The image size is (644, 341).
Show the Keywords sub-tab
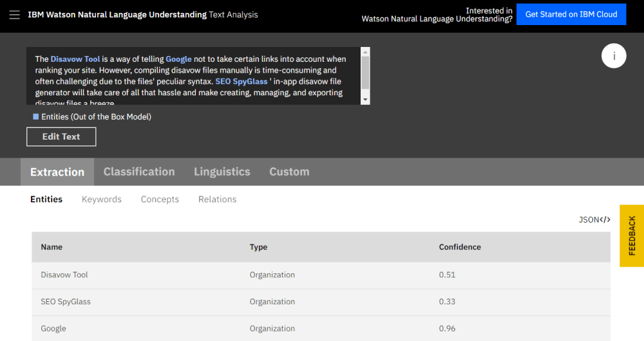pyautogui.click(x=102, y=199)
